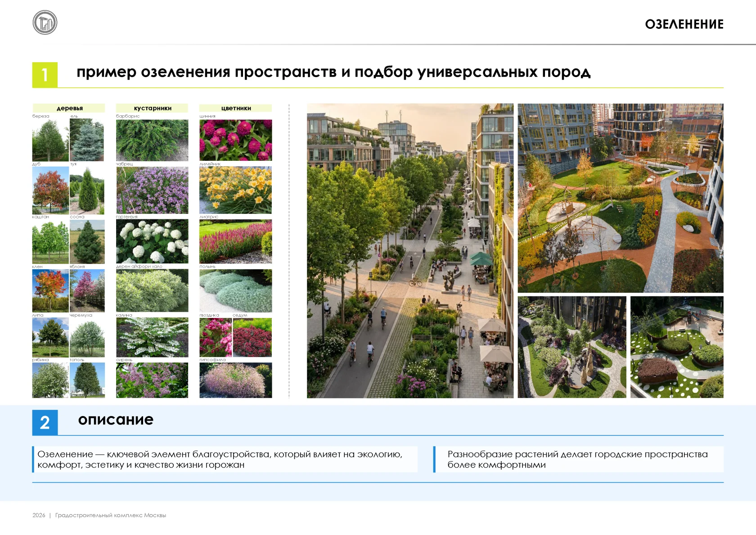Open the тополь thumbnail
This screenshot has width=756, height=535.
(87, 380)
